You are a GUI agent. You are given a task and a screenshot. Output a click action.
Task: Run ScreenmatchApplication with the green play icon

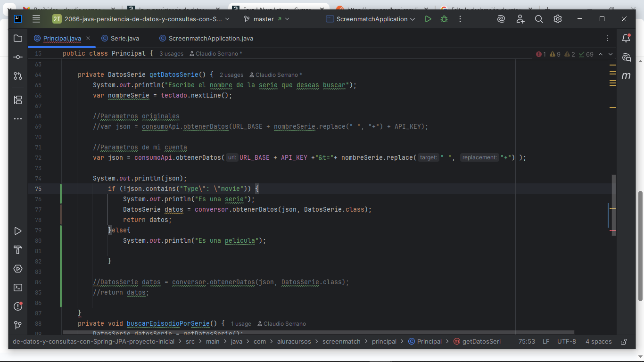point(428,19)
